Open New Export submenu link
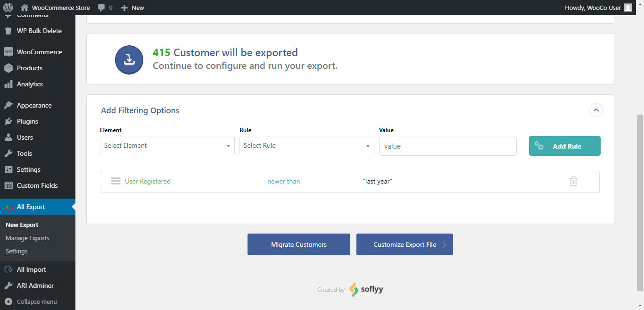The width and height of the screenshot is (644, 310). (x=22, y=225)
